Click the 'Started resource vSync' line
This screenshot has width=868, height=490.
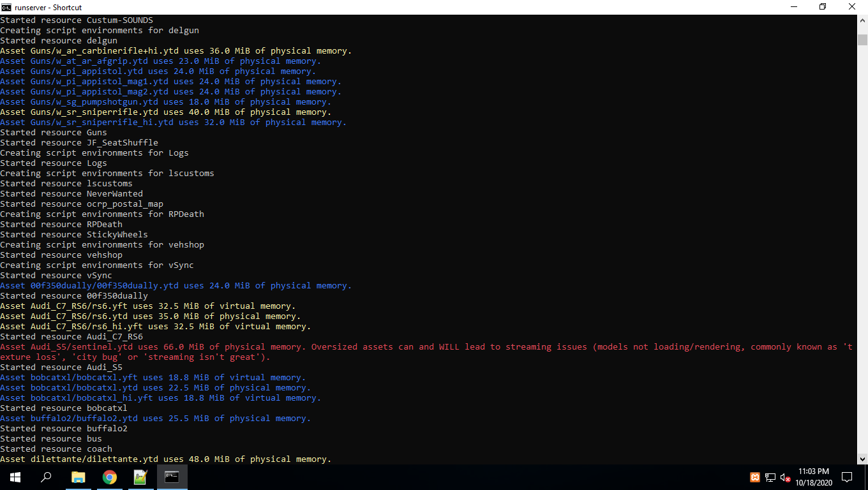coord(56,276)
